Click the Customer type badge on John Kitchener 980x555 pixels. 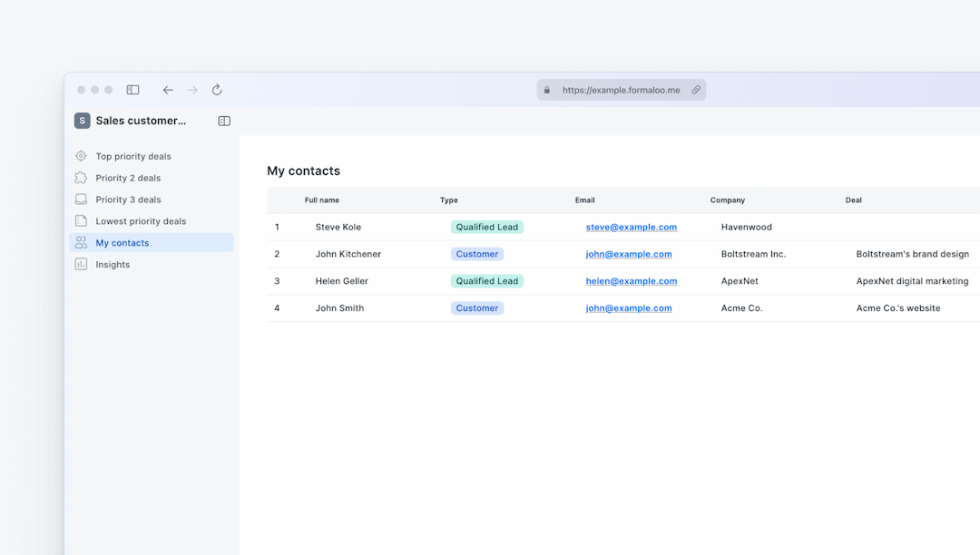(476, 254)
